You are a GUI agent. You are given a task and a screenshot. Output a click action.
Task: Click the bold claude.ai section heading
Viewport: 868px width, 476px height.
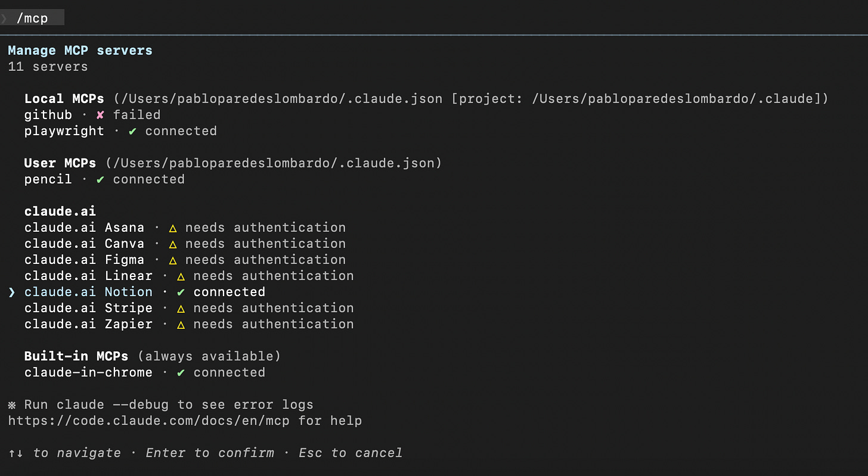[x=60, y=211]
